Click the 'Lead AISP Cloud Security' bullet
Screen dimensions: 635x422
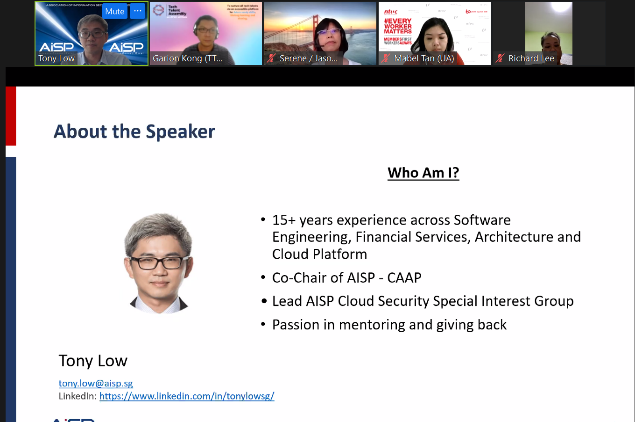pyautogui.click(x=423, y=301)
